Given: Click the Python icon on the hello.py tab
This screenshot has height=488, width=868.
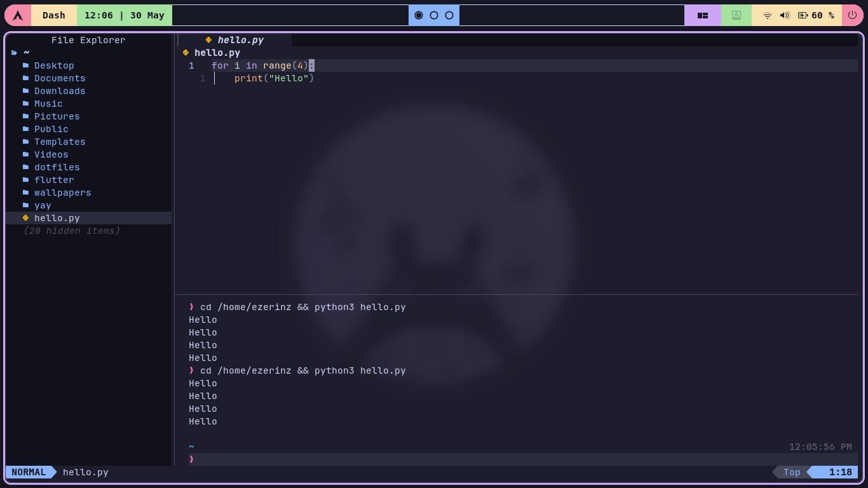Looking at the screenshot, I should click(x=208, y=39).
